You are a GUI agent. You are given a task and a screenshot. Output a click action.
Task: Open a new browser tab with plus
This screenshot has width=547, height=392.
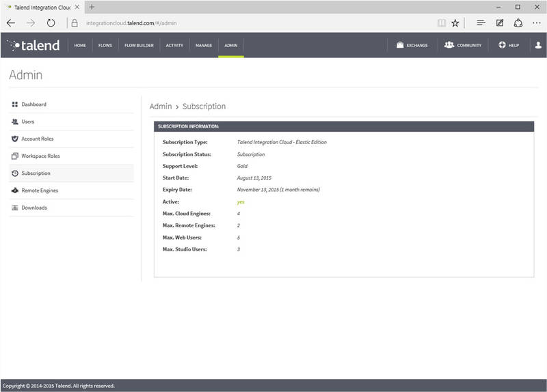coord(92,7)
